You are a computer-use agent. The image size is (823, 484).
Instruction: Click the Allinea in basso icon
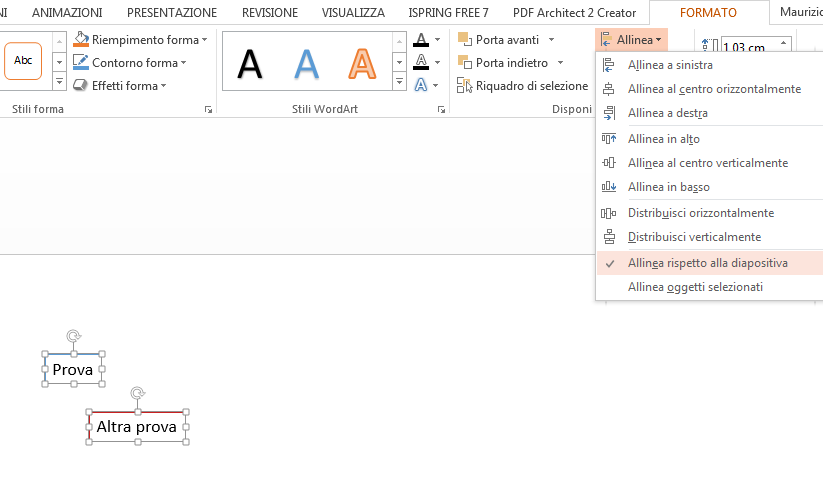(608, 187)
